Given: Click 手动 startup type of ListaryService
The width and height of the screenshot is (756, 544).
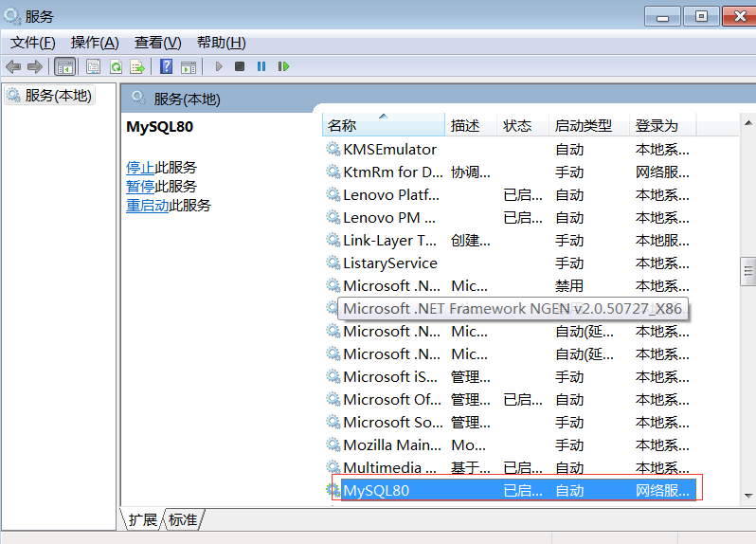Looking at the screenshot, I should click(x=569, y=263).
